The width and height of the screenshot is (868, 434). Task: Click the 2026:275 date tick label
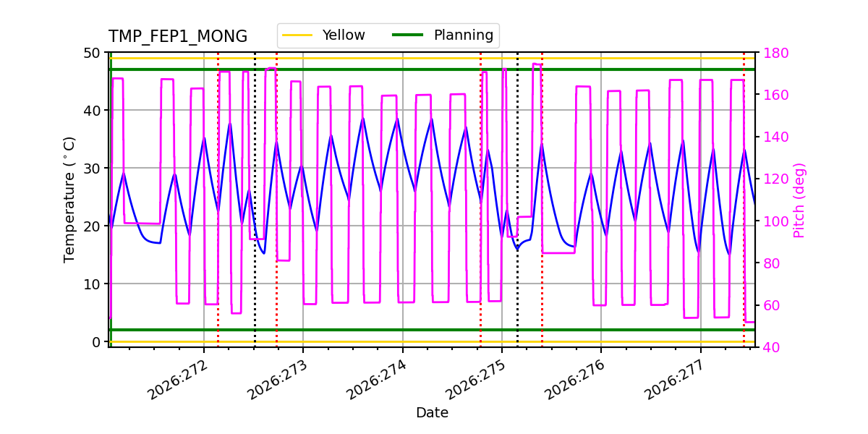[x=476, y=380]
